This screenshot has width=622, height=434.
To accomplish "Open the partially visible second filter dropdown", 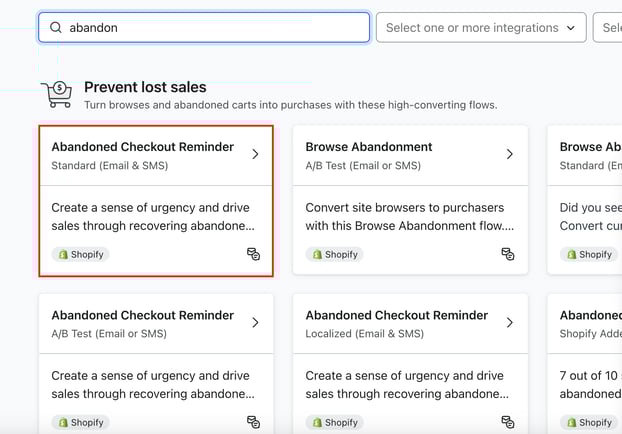I will 608,28.
